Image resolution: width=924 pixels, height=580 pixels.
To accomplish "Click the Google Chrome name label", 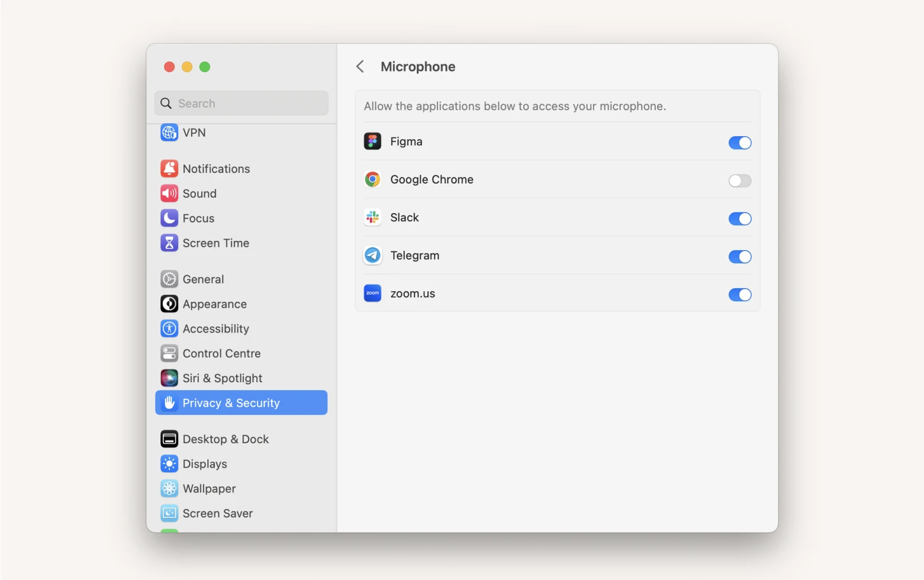I will (x=432, y=179).
